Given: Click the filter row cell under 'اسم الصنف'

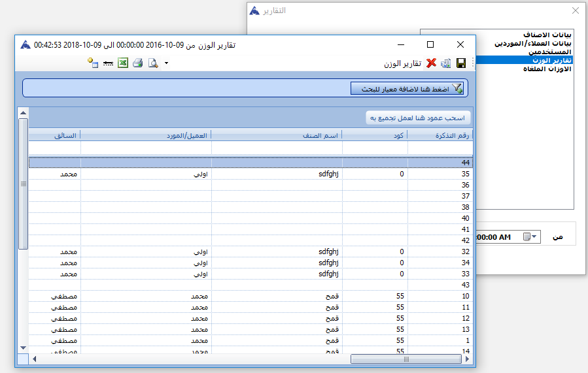Looking at the screenshot, I should pos(277,148).
